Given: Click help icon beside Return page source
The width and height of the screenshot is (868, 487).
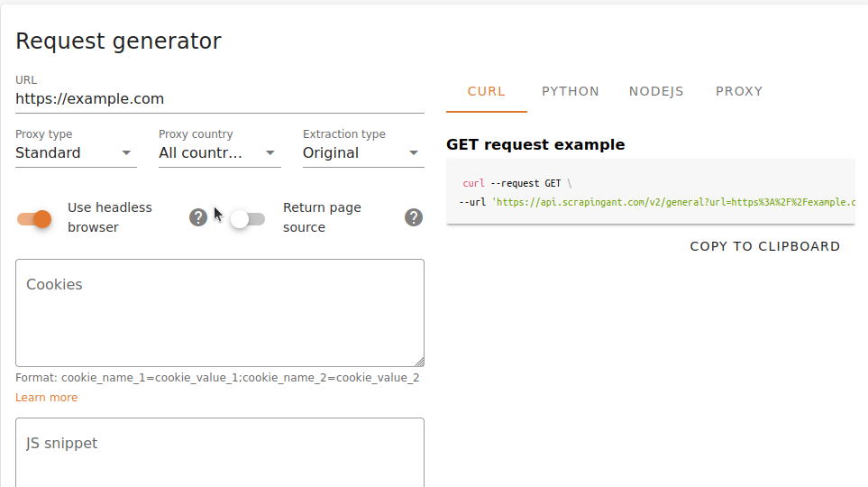Looking at the screenshot, I should [x=414, y=217].
